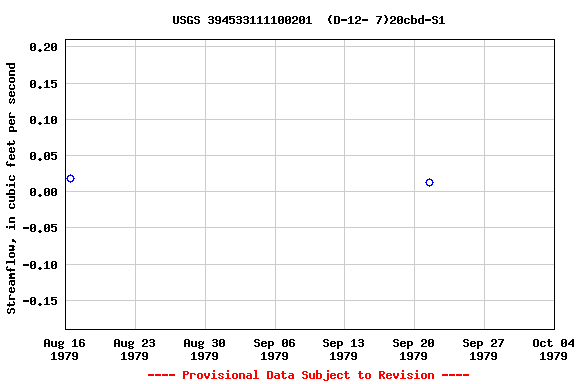The image size is (576, 384).
Task: Click the 0.00 y-axis value
Action: point(43,192)
